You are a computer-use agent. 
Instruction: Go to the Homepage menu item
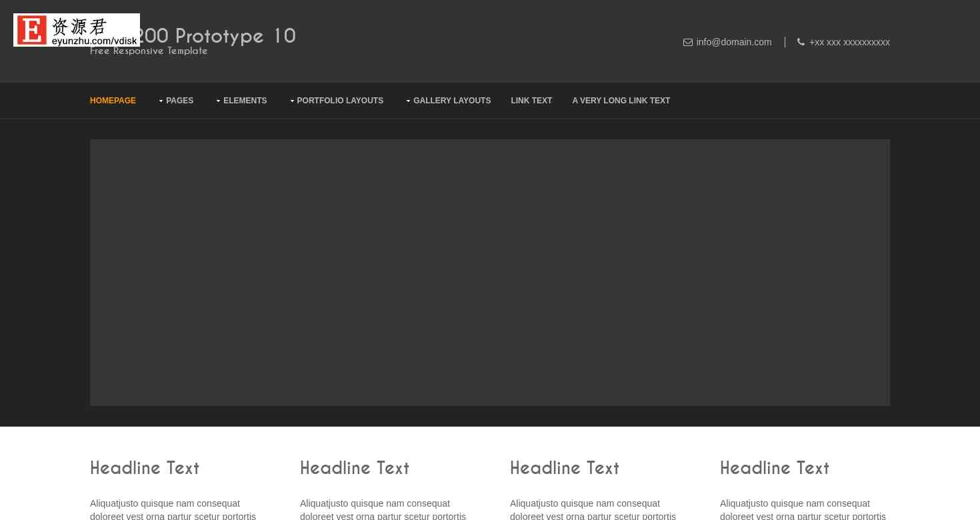pyautogui.click(x=113, y=101)
